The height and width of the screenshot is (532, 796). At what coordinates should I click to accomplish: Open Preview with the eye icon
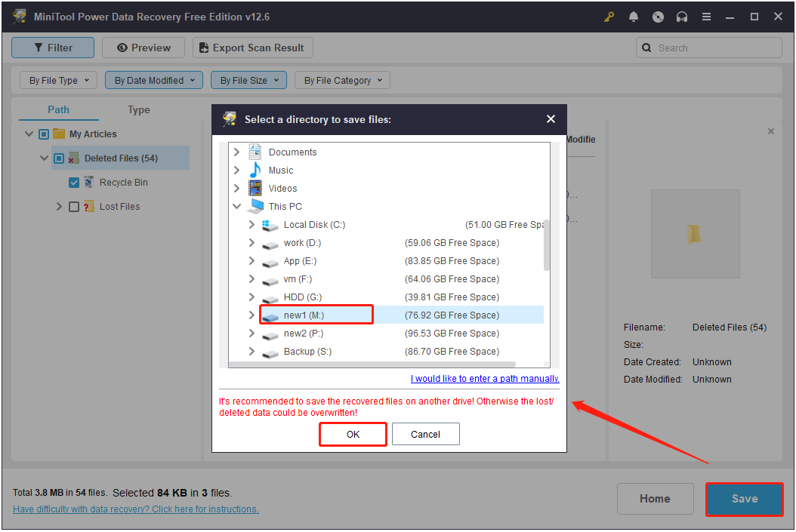(122, 48)
